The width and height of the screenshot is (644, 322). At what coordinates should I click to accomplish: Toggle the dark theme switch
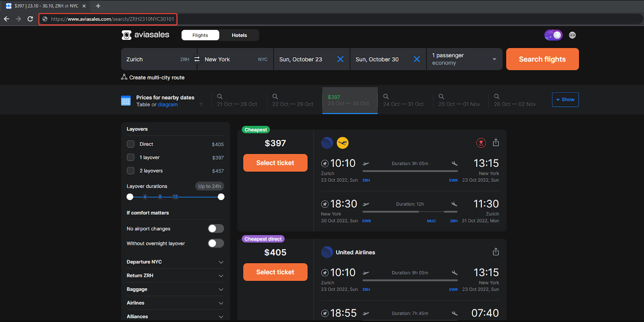(553, 35)
